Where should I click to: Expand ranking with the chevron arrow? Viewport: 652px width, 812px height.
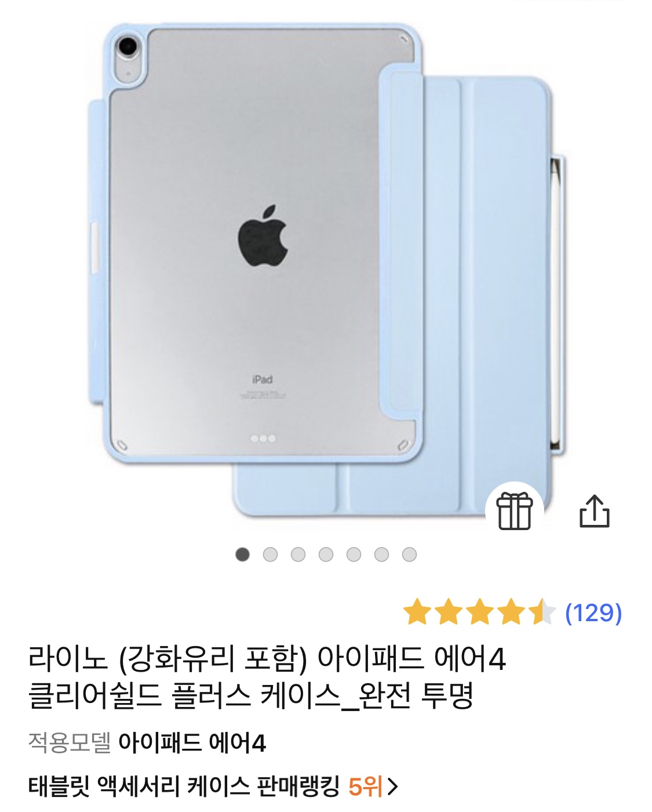click(x=392, y=787)
